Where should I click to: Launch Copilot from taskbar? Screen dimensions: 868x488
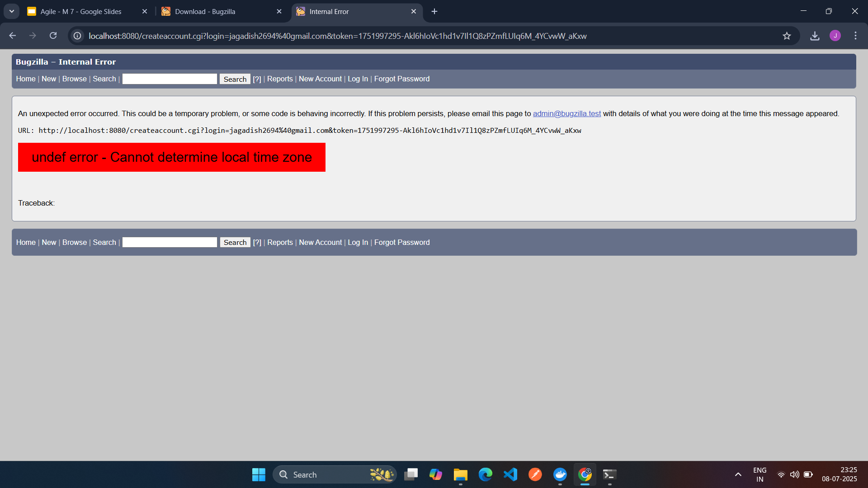point(436,474)
